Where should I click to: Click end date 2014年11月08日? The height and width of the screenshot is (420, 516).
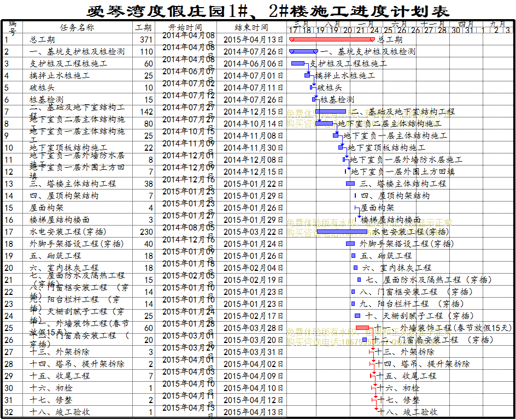click(x=253, y=136)
